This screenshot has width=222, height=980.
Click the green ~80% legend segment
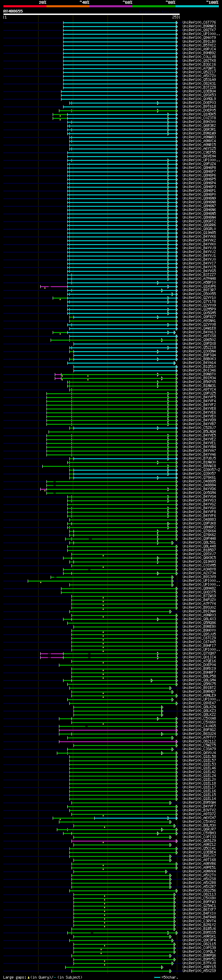pos(154,6)
